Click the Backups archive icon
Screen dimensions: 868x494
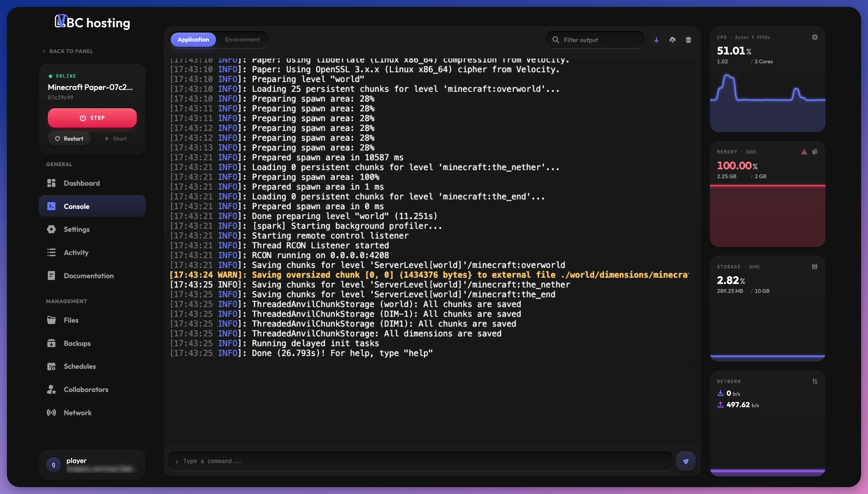(51, 343)
